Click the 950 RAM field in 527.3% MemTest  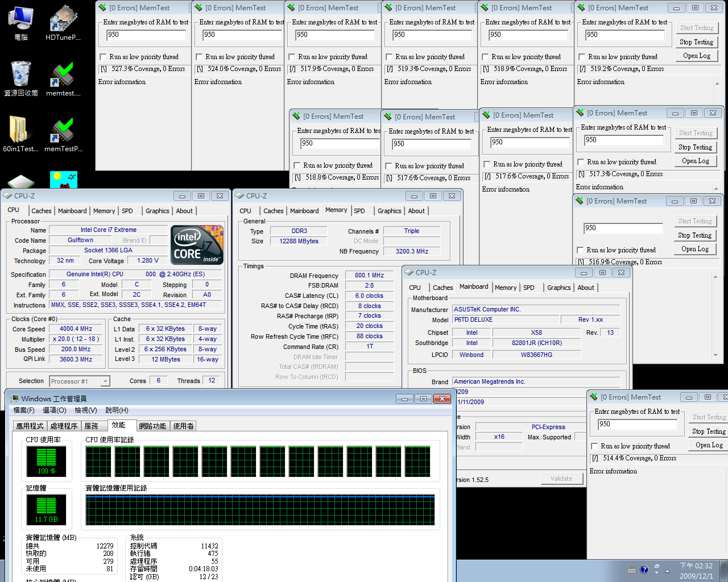[x=146, y=35]
